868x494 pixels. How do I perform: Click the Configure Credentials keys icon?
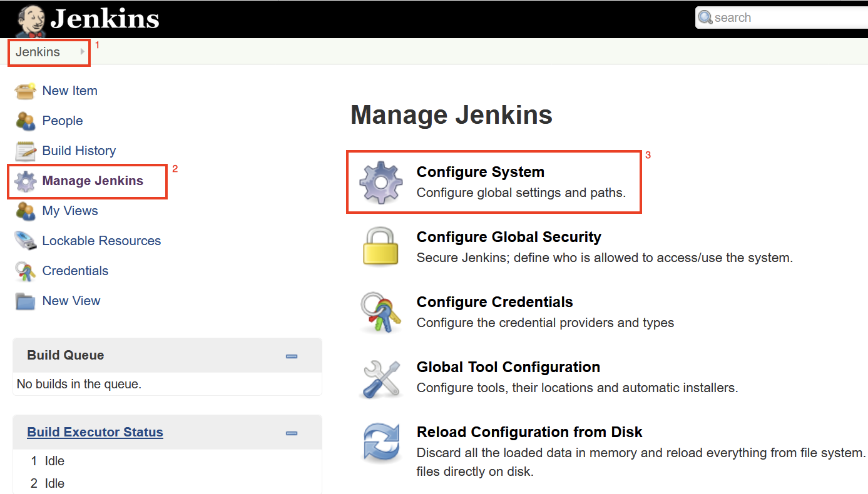click(380, 313)
